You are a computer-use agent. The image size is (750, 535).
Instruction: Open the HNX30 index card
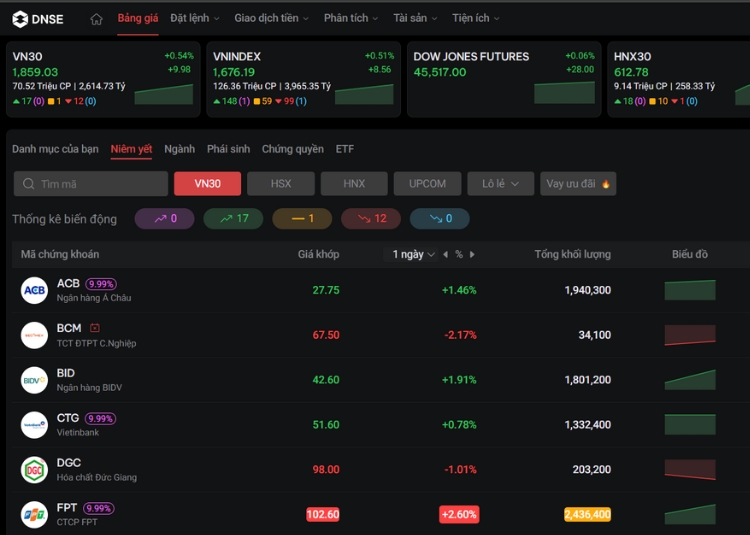coord(678,79)
